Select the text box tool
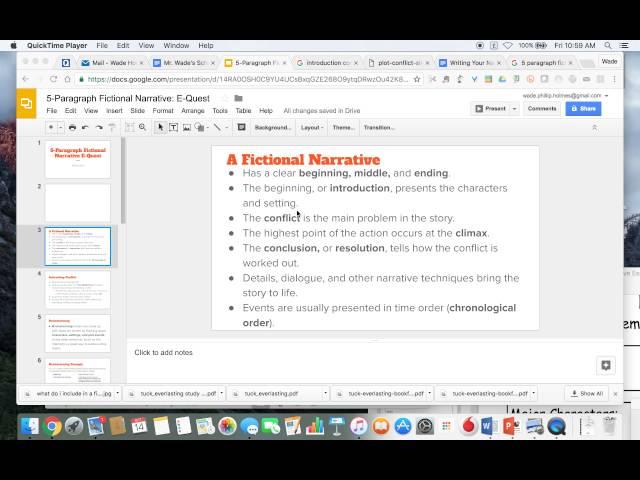The width and height of the screenshot is (640, 480). 173,127
